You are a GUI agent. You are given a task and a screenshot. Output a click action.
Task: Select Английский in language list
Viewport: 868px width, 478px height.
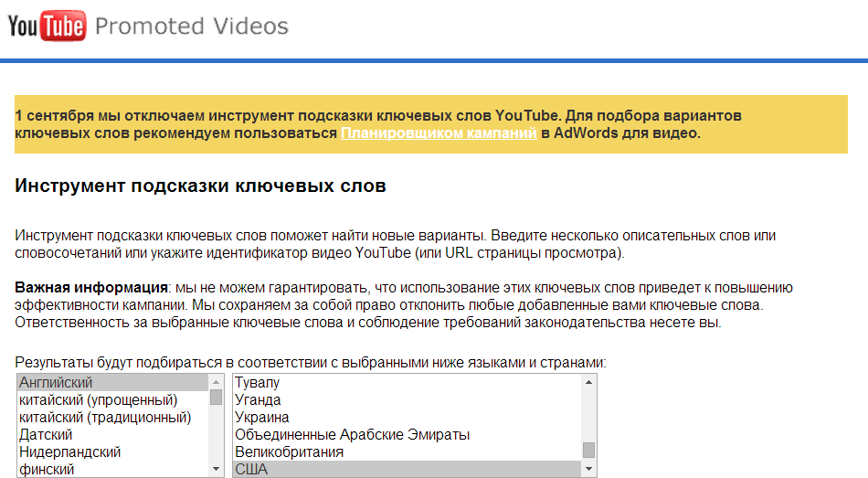coord(113,382)
